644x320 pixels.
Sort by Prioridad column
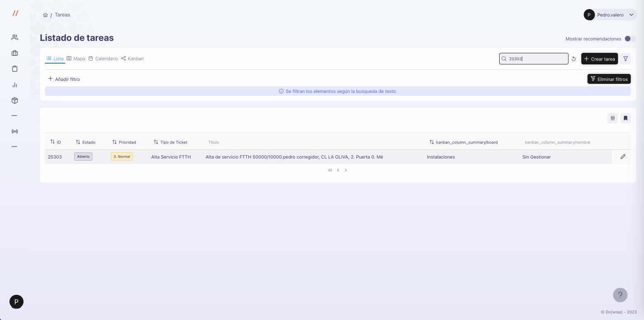click(124, 142)
